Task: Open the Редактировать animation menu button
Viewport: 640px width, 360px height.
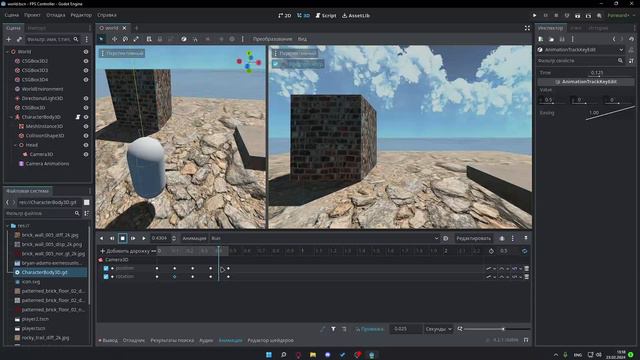Action: 473,238
